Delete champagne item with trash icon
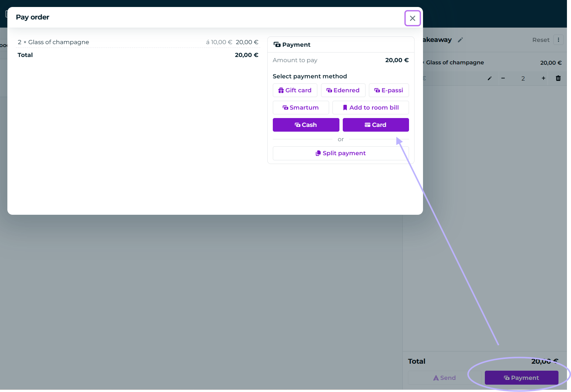Viewport: 571px width, 392px height. (x=558, y=78)
